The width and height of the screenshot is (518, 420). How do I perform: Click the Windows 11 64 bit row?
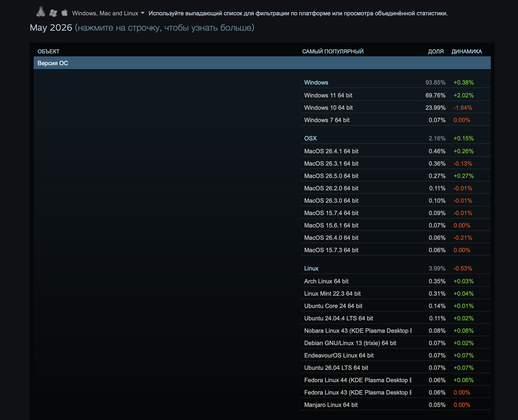395,95
